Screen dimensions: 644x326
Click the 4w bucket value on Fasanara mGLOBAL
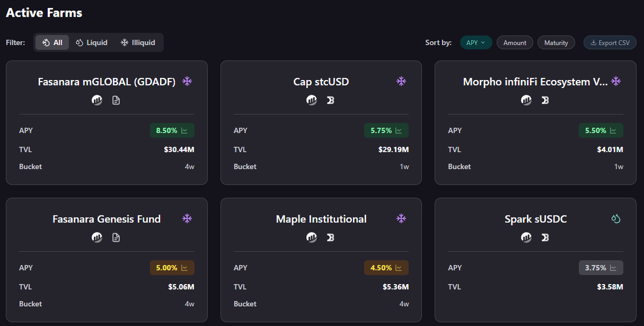tap(190, 166)
